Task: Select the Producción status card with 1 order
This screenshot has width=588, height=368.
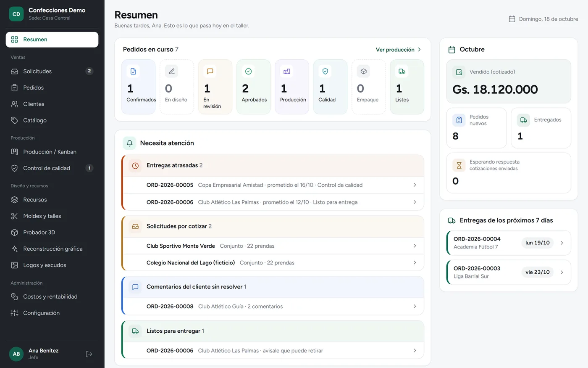Action: coord(292,87)
